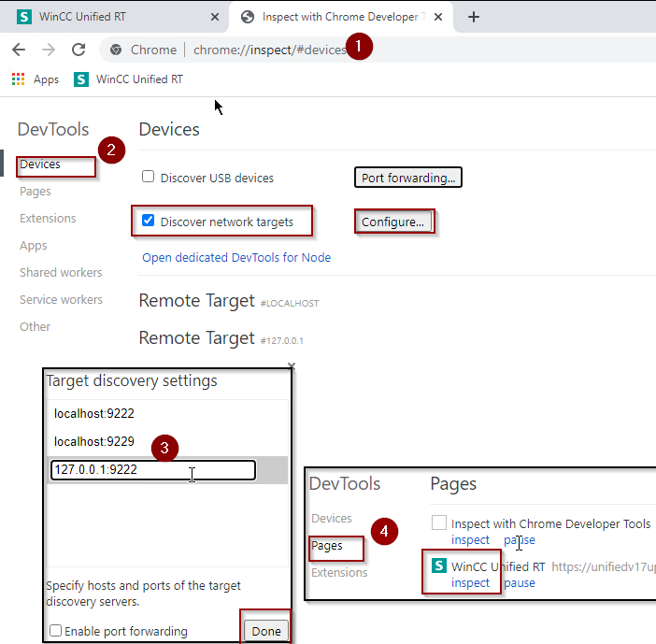Close the Inspect with Chrome Developer tab
The image size is (656, 644).
tap(438, 17)
